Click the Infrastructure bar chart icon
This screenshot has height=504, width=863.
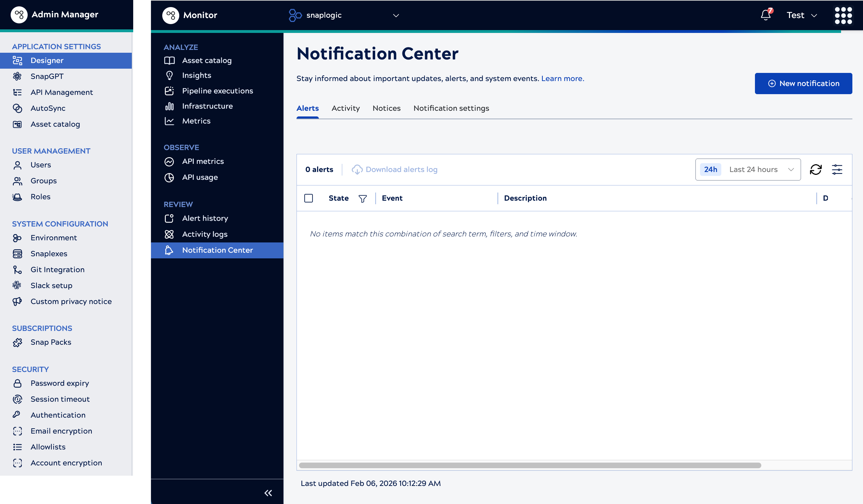click(170, 106)
